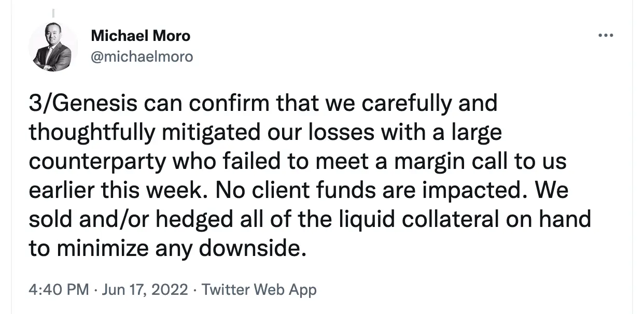This screenshot has width=644, height=314.
Task: Click the Twitter Web App source link
Action: pos(259,290)
